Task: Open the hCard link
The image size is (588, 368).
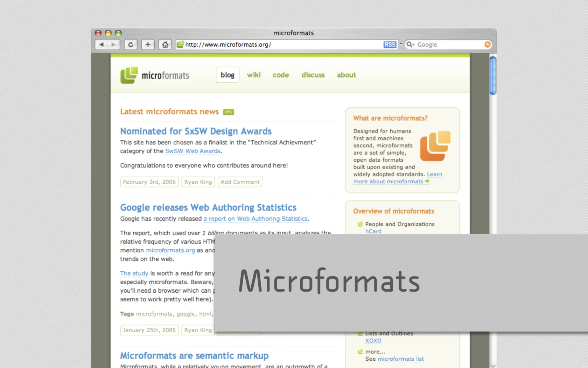Action: coord(373,231)
